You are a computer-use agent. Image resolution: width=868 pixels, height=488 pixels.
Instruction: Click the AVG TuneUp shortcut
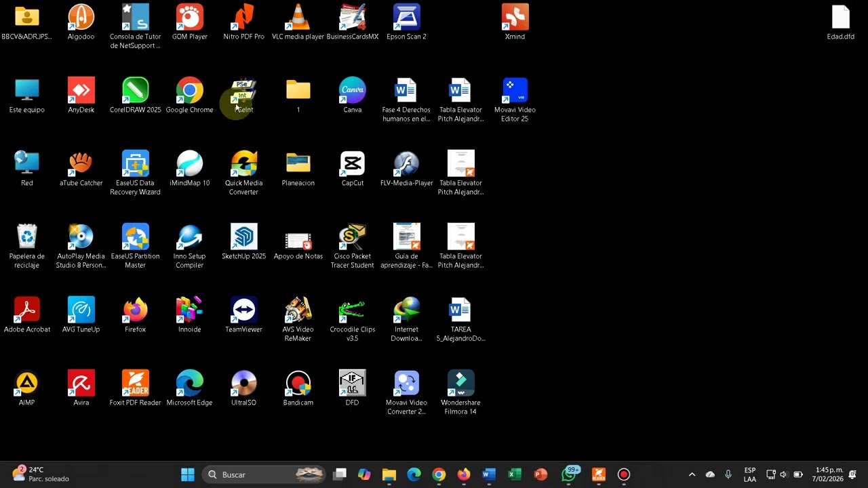click(x=81, y=310)
